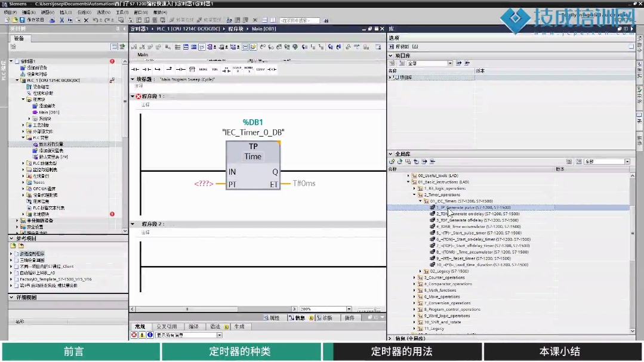Click the CONV instruction in favorites bar

click(260, 69)
